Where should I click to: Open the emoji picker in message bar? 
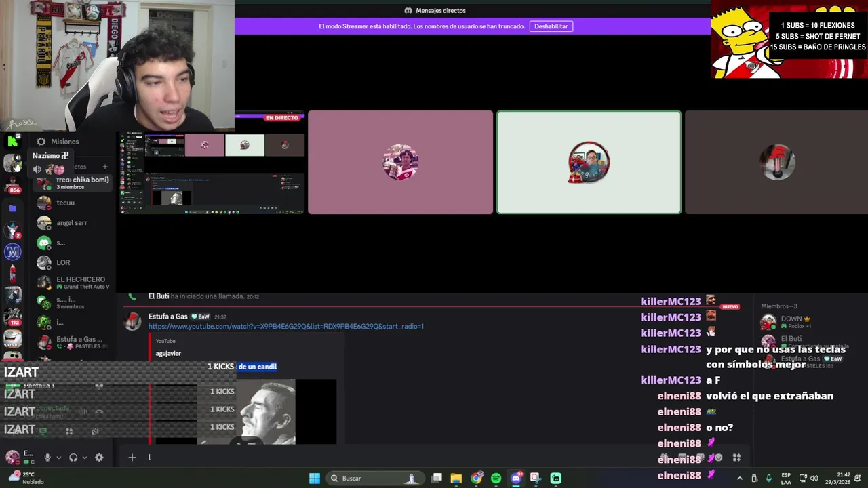click(718, 457)
